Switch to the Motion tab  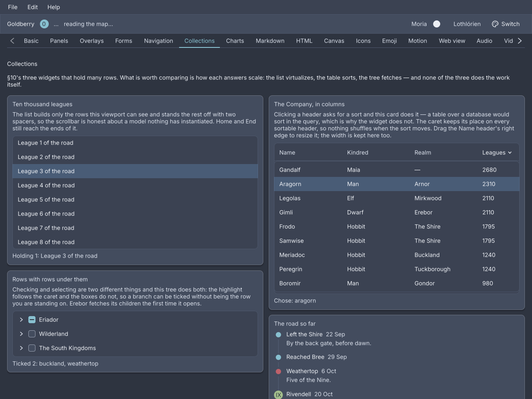pyautogui.click(x=418, y=41)
